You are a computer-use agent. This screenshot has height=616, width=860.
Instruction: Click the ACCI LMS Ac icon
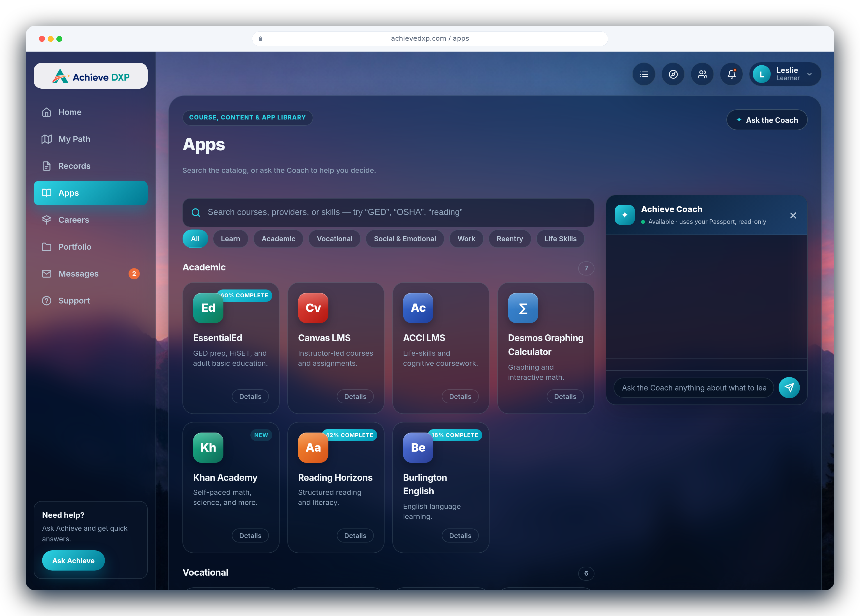point(418,308)
